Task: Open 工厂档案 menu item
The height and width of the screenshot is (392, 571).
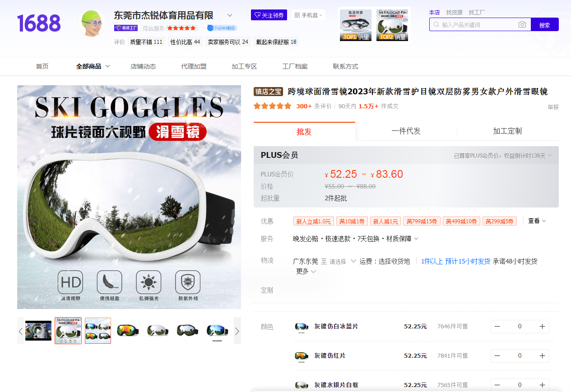Action: [295, 66]
